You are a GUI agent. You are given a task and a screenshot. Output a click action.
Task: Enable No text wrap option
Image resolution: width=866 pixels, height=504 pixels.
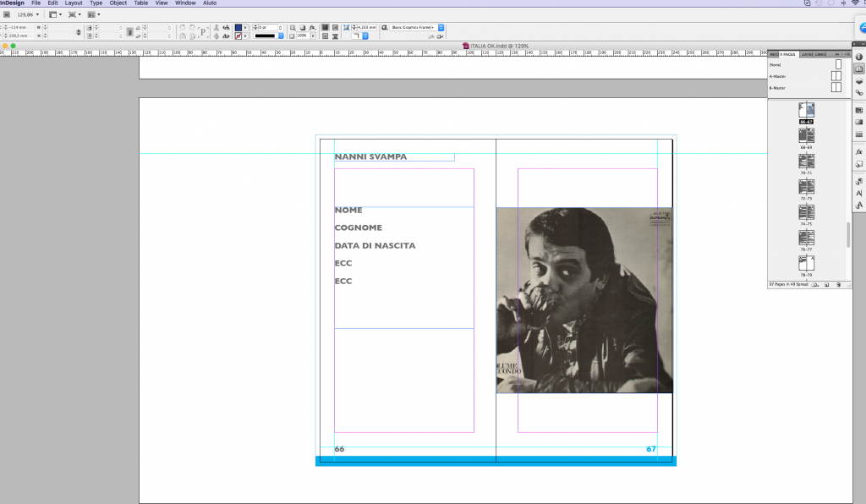[326, 28]
